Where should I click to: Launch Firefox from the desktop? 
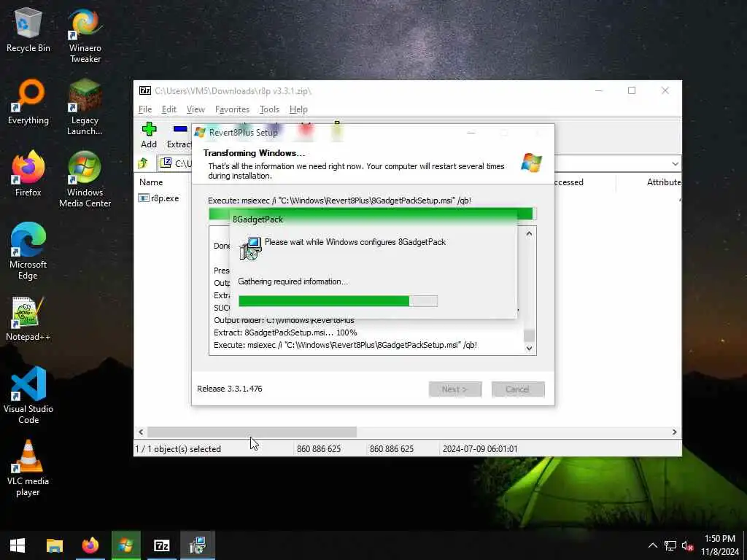click(x=28, y=174)
